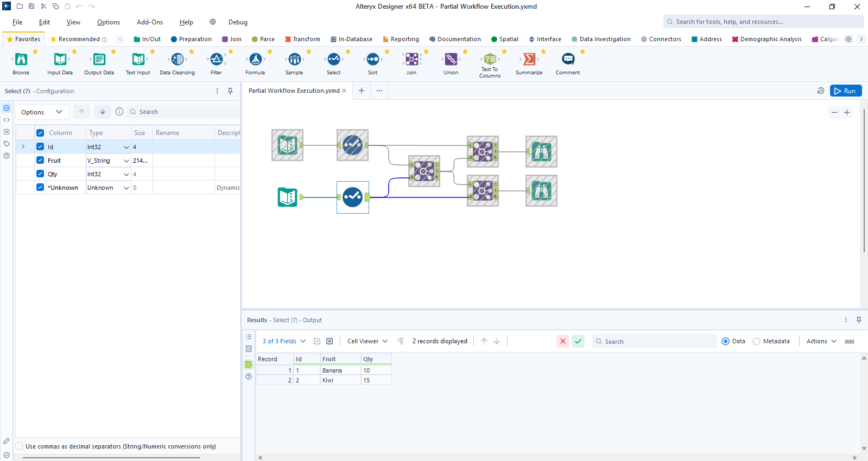Screen dimensions: 868x461
Task: Click the active green Text Input node on canvas
Action: (288, 197)
